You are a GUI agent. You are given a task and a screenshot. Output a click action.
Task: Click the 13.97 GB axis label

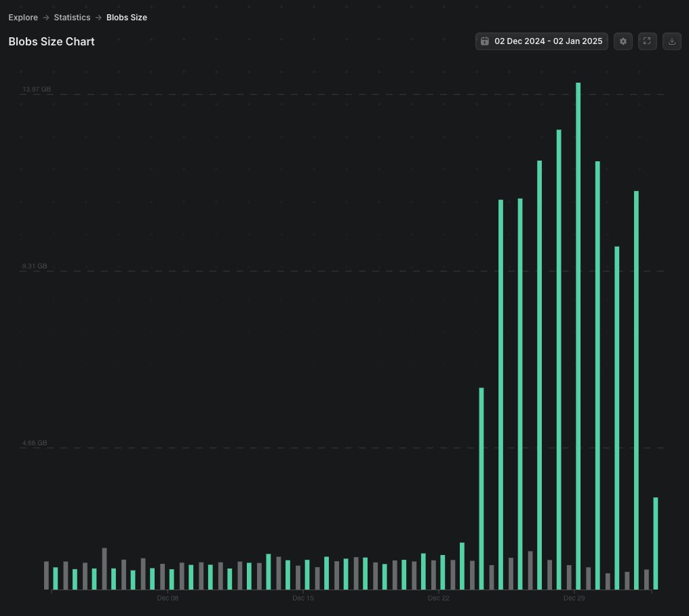point(37,89)
